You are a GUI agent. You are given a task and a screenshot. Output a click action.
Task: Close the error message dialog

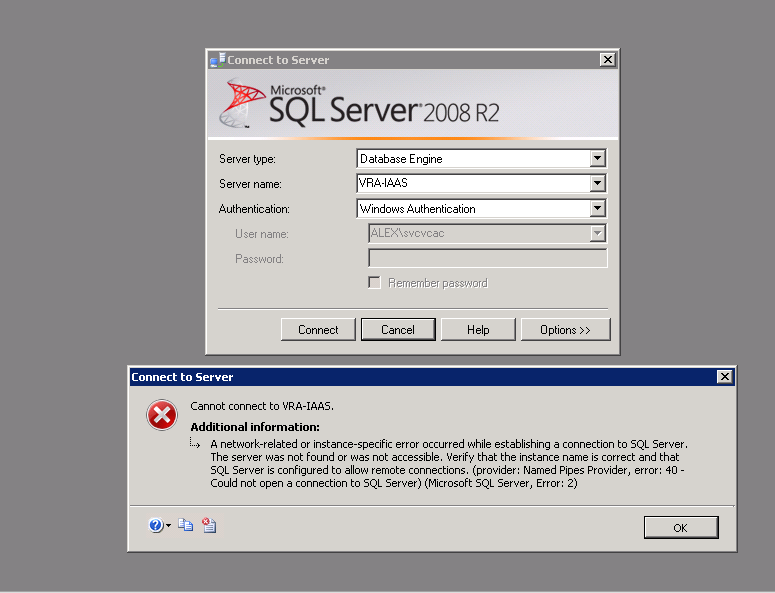(724, 377)
